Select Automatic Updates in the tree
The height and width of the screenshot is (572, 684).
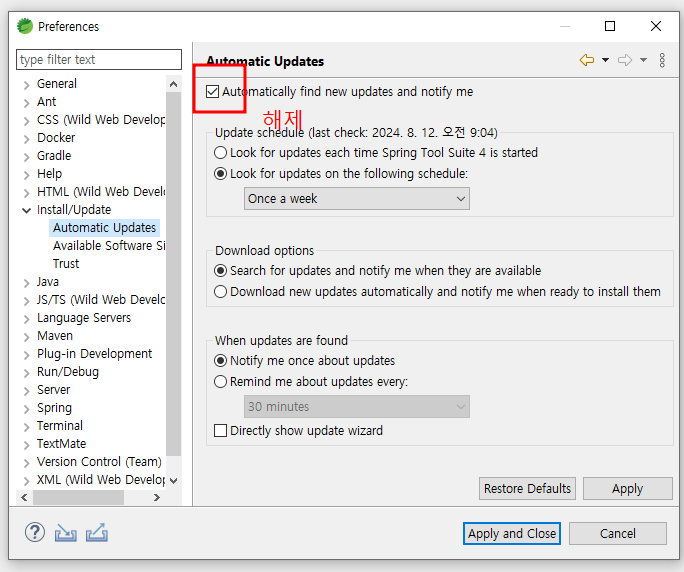[104, 228]
